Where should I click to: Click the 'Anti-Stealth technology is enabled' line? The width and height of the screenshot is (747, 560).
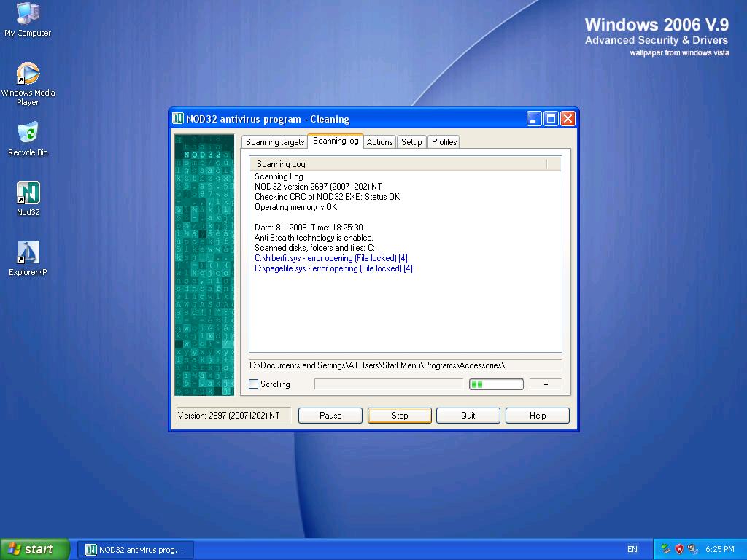click(314, 238)
